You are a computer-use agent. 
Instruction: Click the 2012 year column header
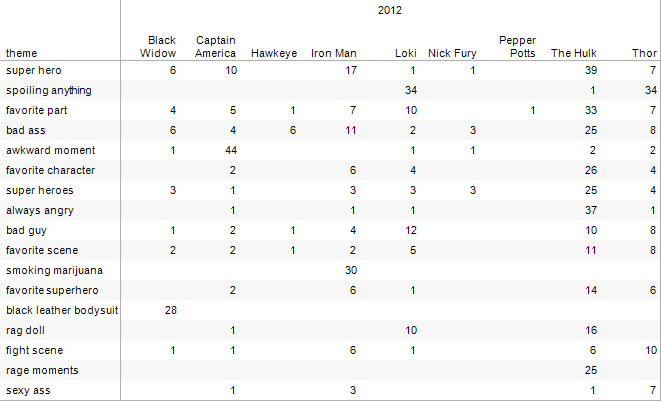click(x=390, y=10)
